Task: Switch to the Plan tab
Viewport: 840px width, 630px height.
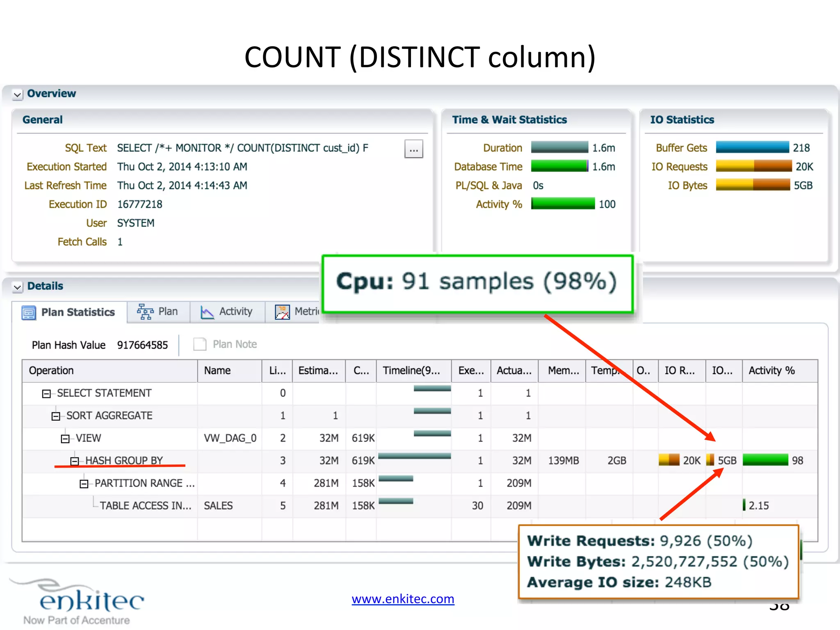Action: [158, 312]
